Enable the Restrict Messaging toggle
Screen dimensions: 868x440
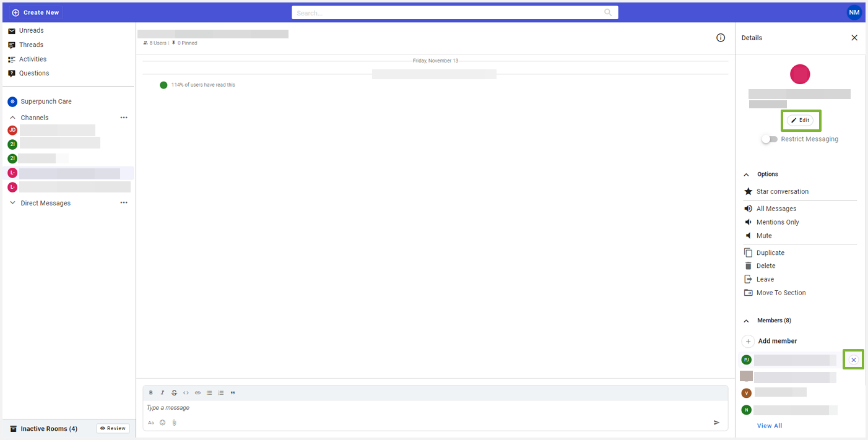(769, 139)
